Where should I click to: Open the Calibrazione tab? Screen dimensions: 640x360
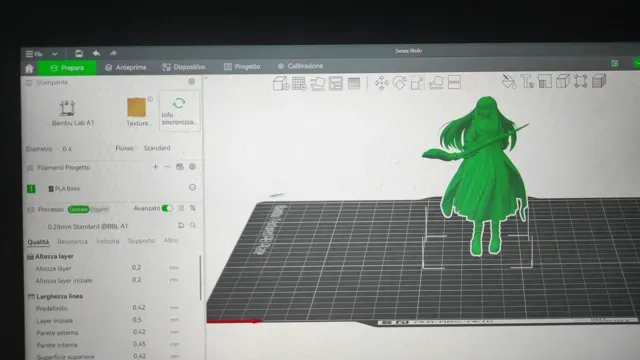(300, 66)
